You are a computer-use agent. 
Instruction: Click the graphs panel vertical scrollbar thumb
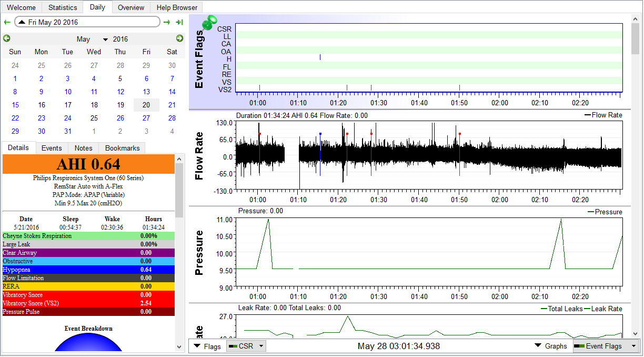[x=636, y=38]
